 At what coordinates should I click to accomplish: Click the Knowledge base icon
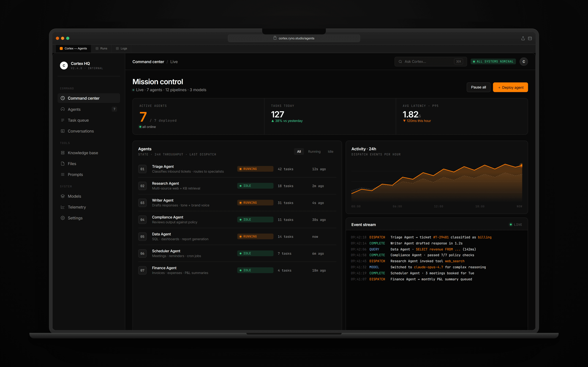coord(63,153)
